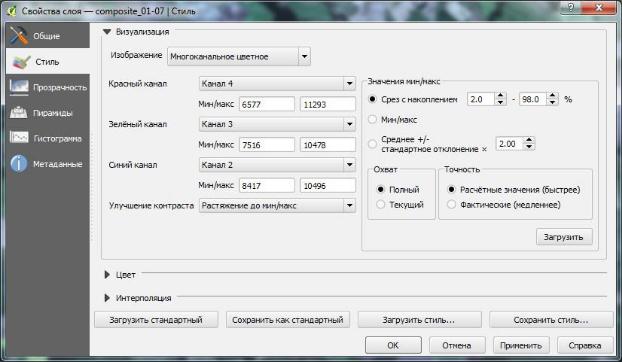This screenshot has height=362, width=622.
Task: Open the Зелёный канал band dropdown
Action: (x=277, y=124)
